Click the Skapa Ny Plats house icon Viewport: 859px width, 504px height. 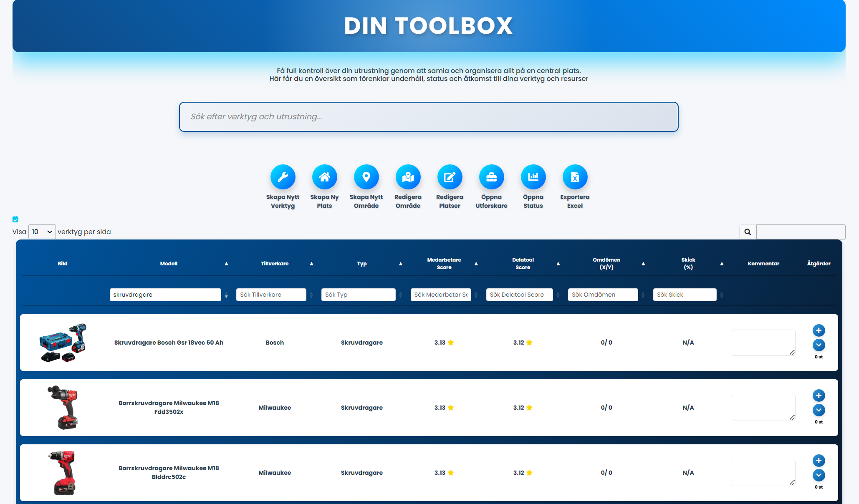click(324, 177)
